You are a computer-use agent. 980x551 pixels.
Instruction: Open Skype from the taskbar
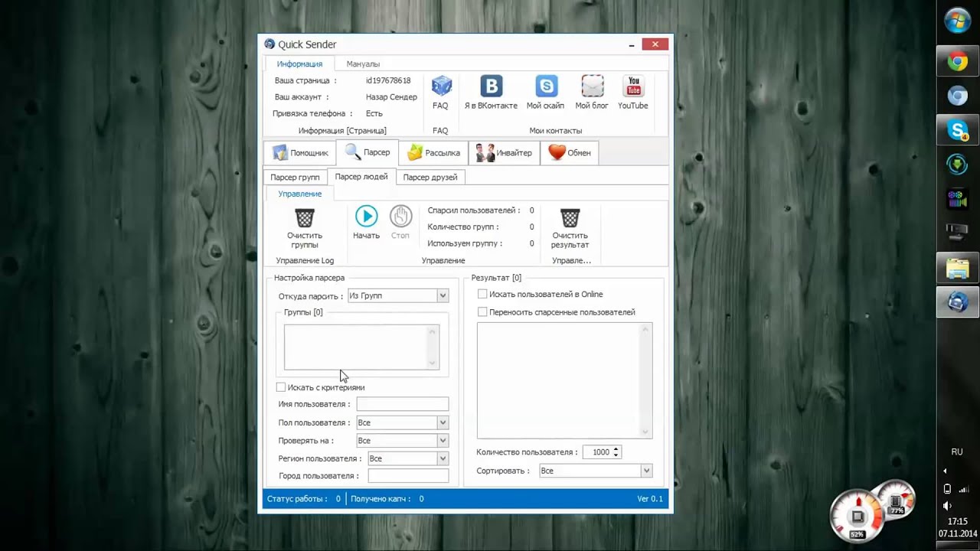(958, 130)
